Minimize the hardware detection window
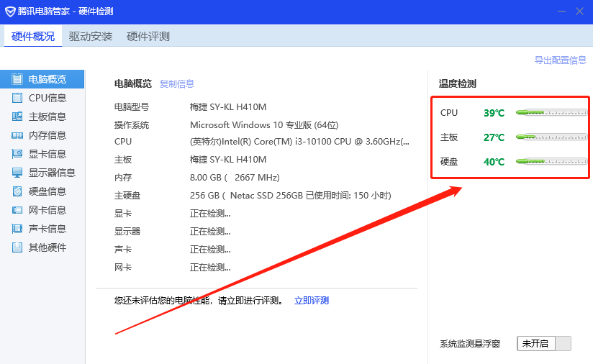The height and width of the screenshot is (364, 593). point(561,12)
